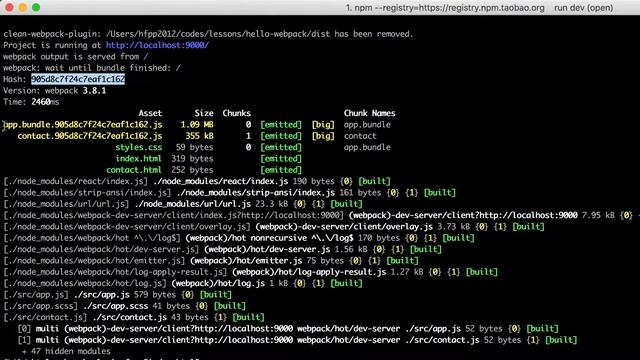Click the ./src/app.scss module line
The height and width of the screenshot is (360, 640).
click(x=124, y=306)
